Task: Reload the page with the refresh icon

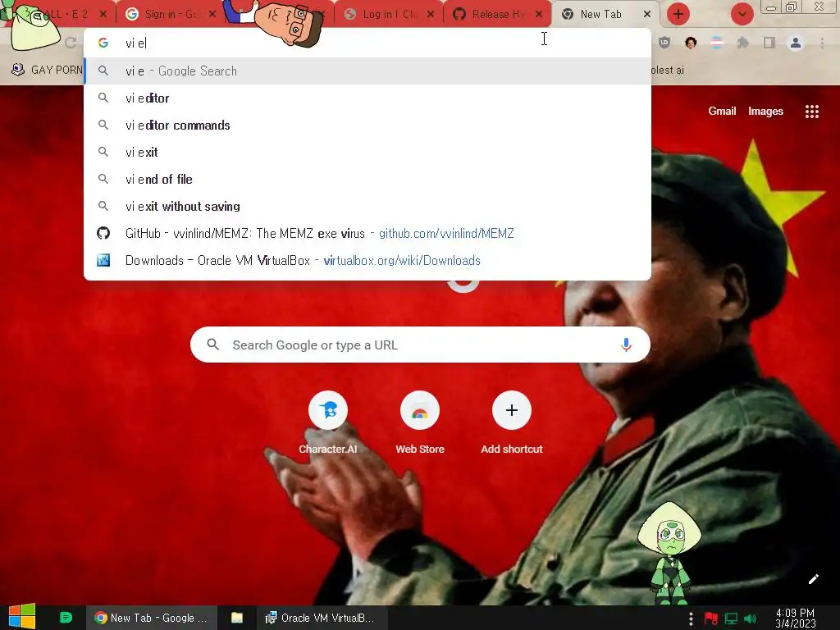Action: coord(71,43)
